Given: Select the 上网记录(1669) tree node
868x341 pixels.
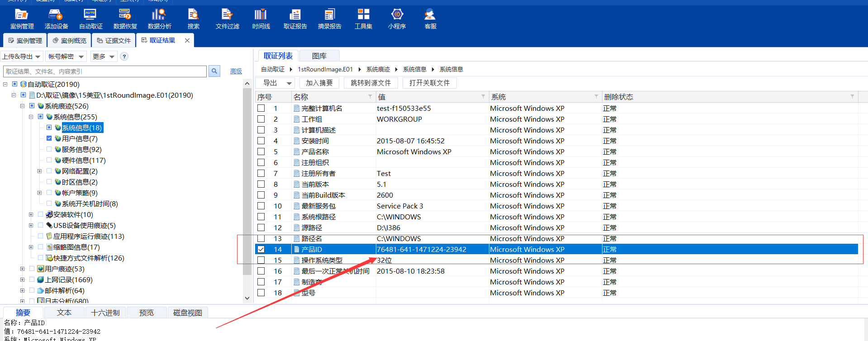Looking at the screenshot, I should tap(69, 279).
